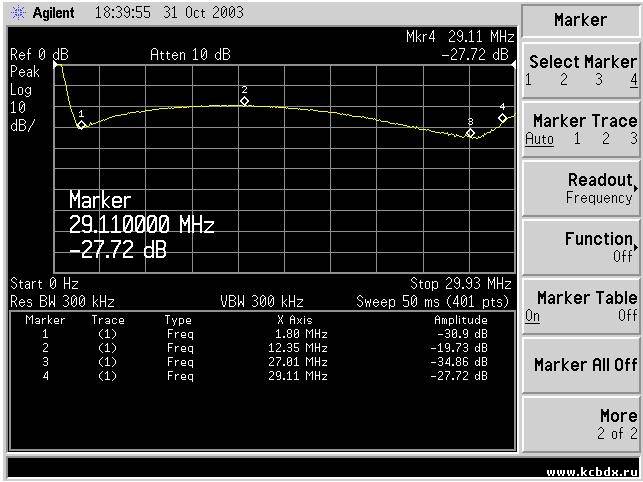Click the VBW 300 kHz label
This screenshot has height=482, width=643.
tap(262, 302)
